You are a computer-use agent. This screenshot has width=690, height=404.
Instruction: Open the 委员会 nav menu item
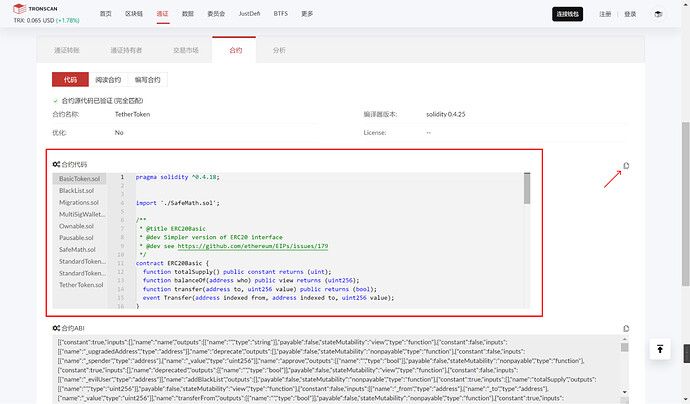click(216, 14)
